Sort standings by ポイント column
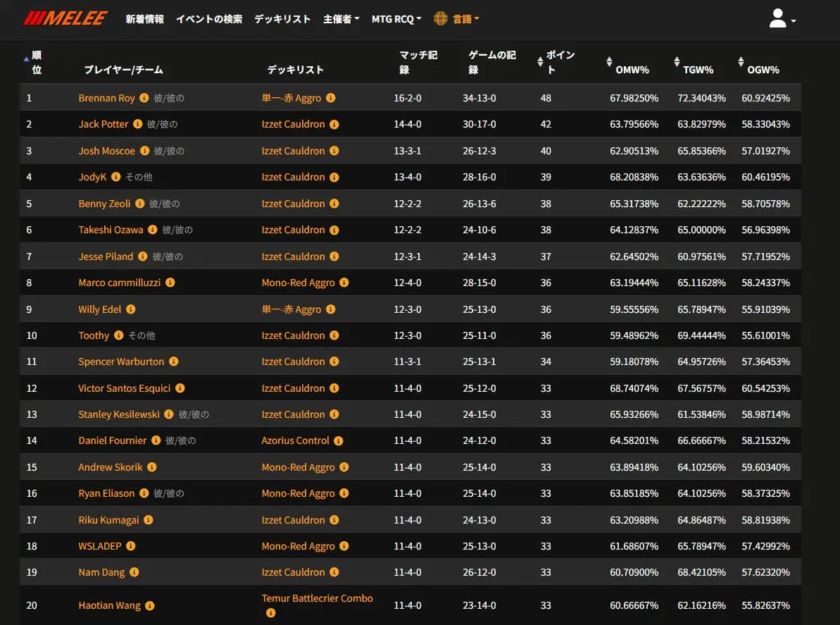Viewport: 840px width, 625px height. click(556, 62)
